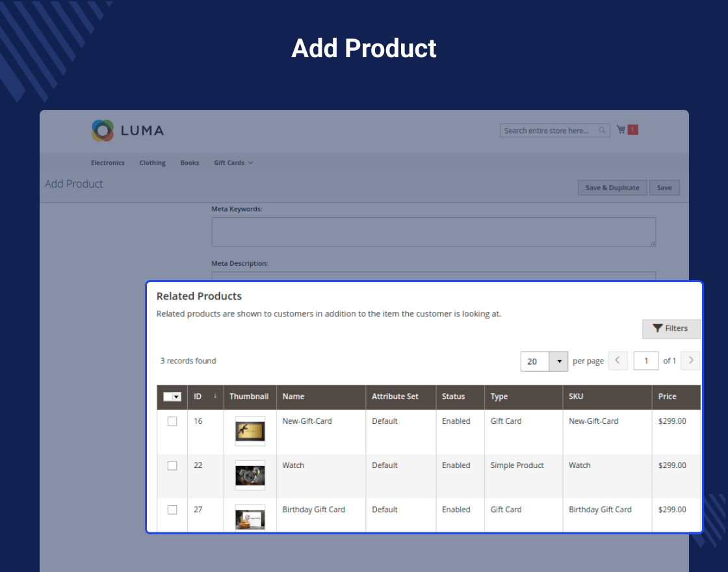The image size is (728, 572).
Task: Expand the Gift Cards menu chevron
Action: pos(251,163)
